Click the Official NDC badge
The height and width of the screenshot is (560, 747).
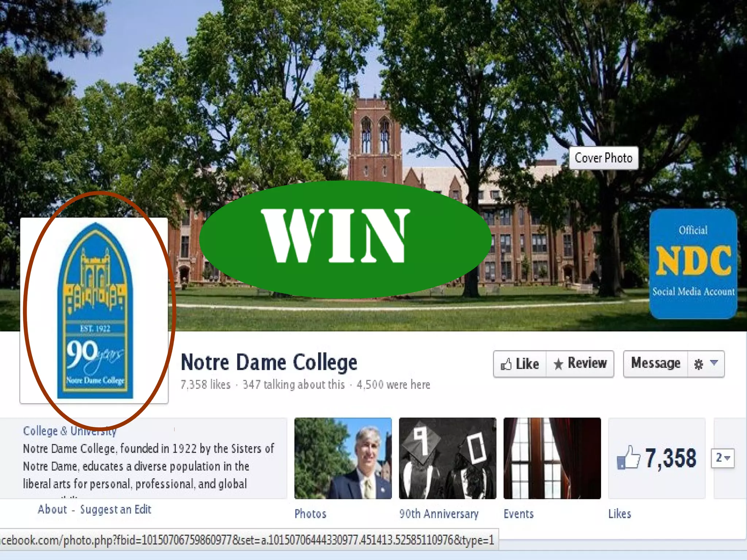[x=693, y=264]
